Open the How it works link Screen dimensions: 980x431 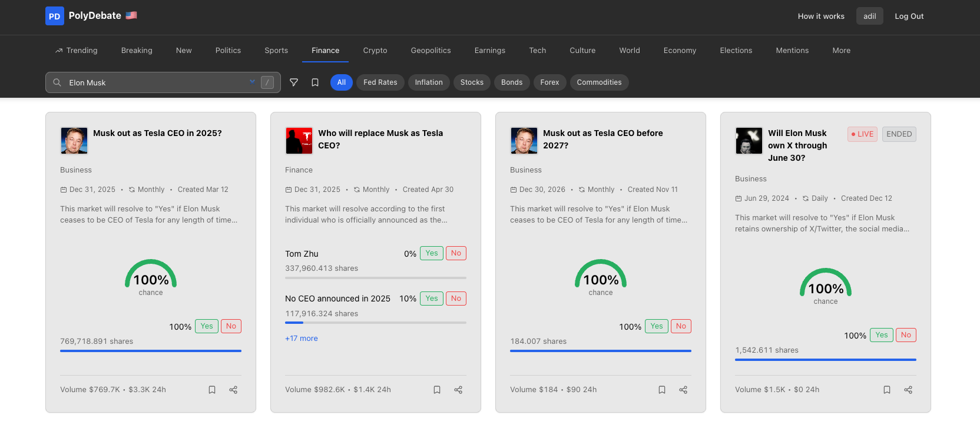coord(821,16)
